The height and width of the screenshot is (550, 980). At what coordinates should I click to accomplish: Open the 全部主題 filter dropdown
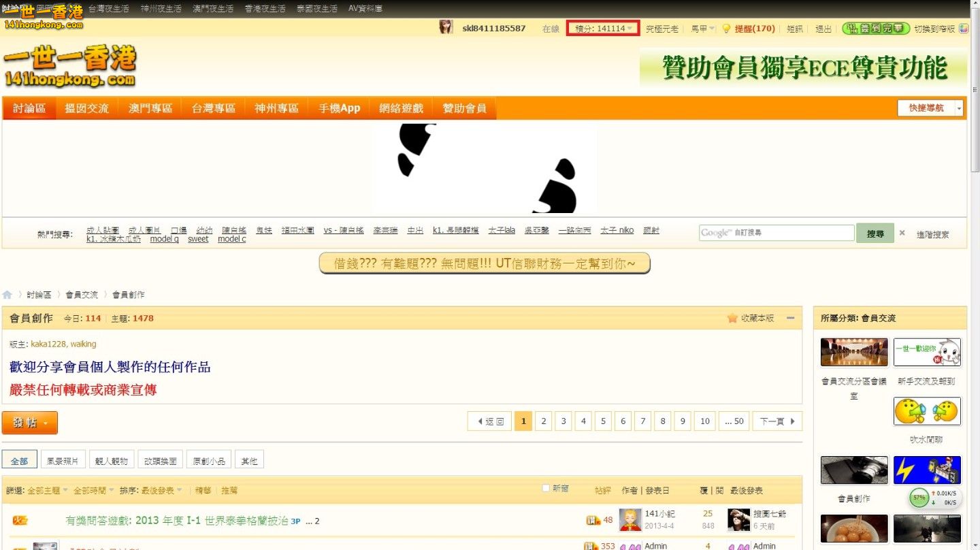point(48,490)
